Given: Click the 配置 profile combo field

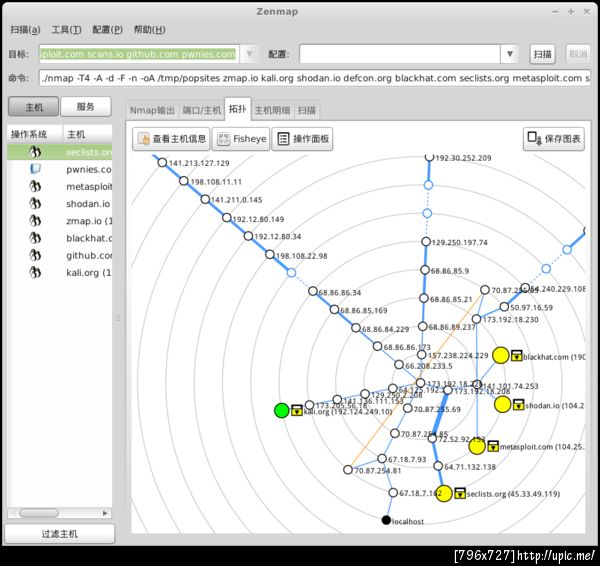Looking at the screenshot, I should point(400,54).
